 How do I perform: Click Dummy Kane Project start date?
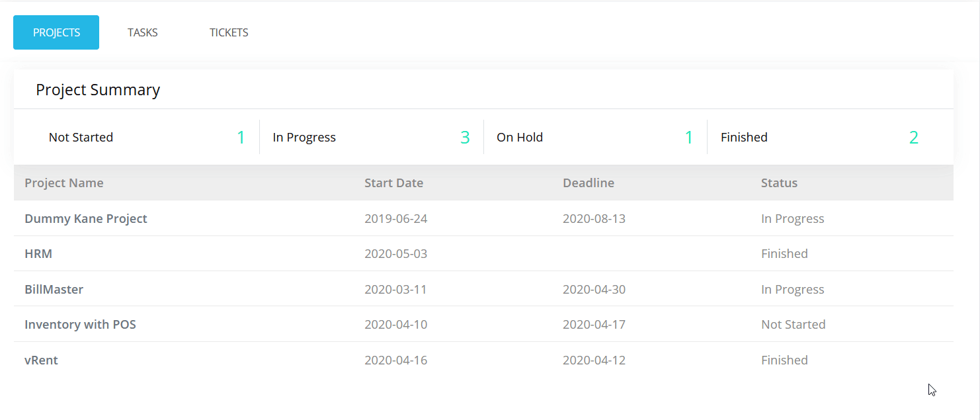395,219
